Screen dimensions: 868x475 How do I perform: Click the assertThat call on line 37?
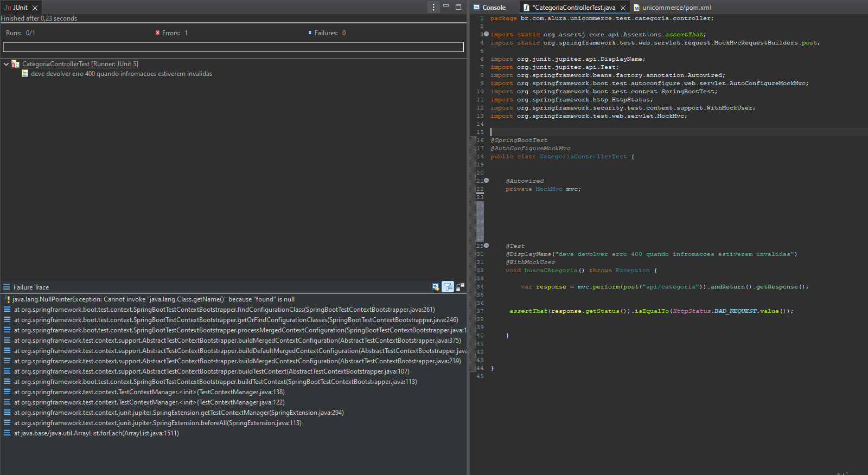coord(528,311)
